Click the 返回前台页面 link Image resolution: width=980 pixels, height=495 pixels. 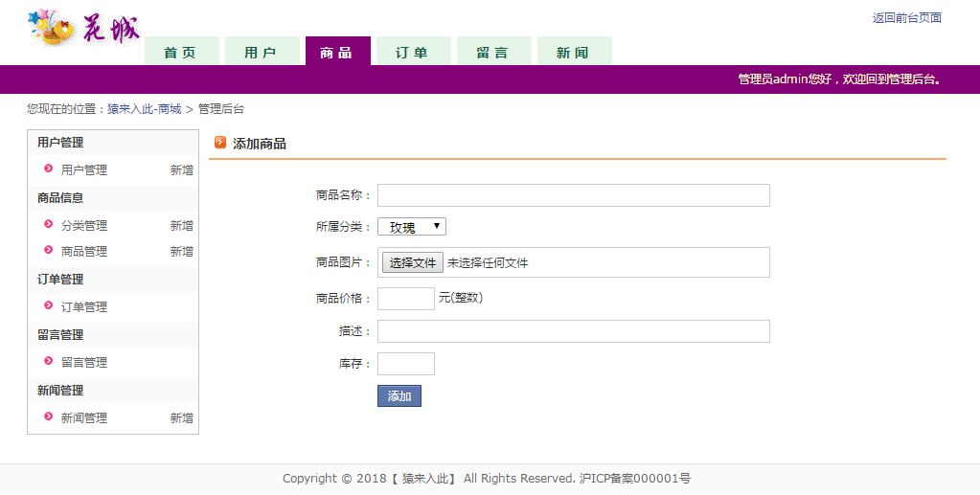(907, 18)
